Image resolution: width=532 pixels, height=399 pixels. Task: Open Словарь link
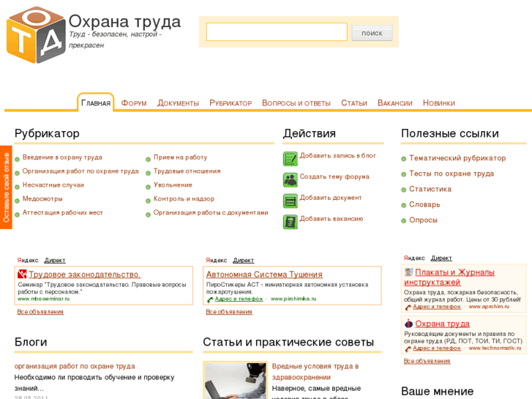[x=424, y=204]
